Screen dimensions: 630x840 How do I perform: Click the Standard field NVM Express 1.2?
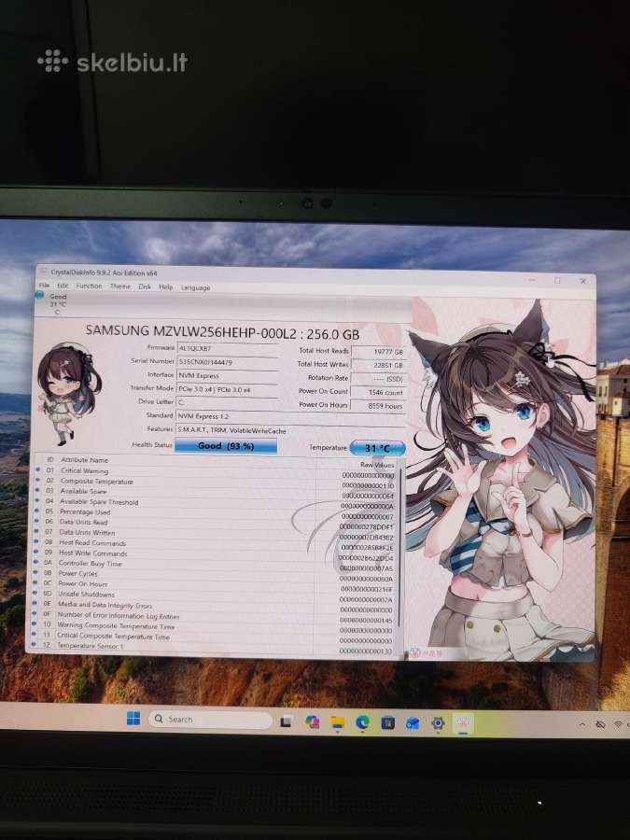291,416
